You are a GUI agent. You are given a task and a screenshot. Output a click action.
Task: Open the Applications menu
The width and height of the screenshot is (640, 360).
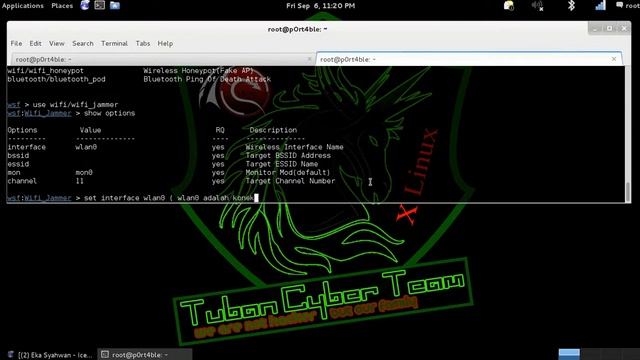(x=23, y=6)
